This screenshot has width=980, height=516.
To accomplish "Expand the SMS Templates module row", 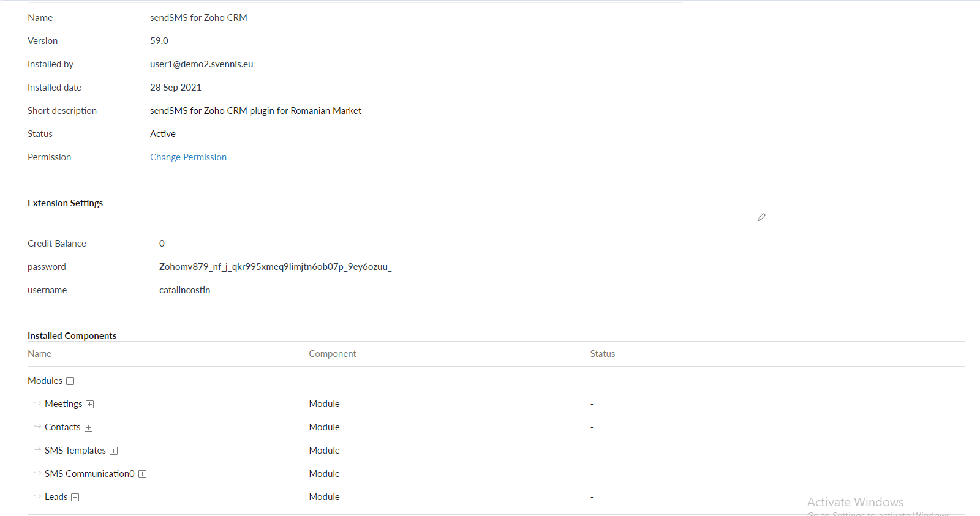I will click(113, 451).
